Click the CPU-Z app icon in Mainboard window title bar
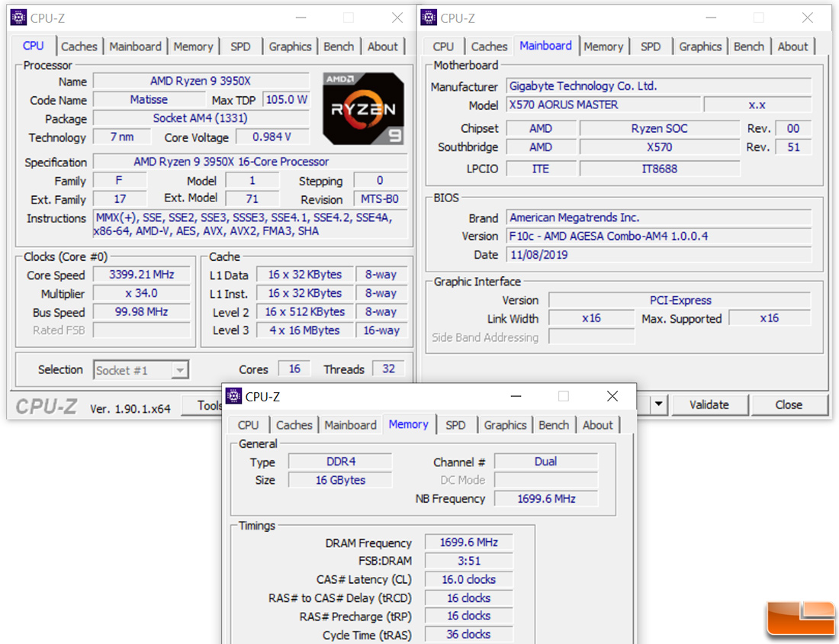Viewport: 839px width, 644px height. point(429,18)
